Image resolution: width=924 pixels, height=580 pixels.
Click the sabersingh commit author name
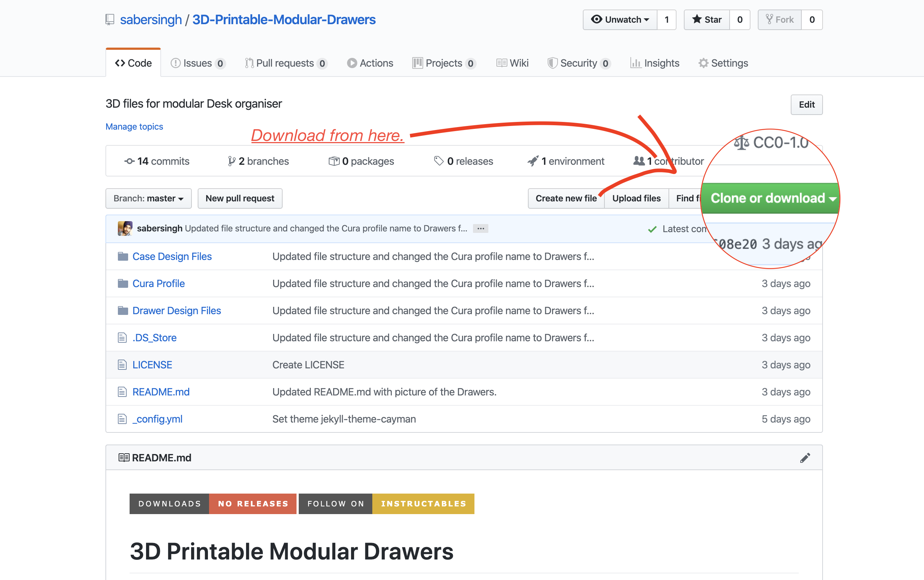pyautogui.click(x=160, y=228)
